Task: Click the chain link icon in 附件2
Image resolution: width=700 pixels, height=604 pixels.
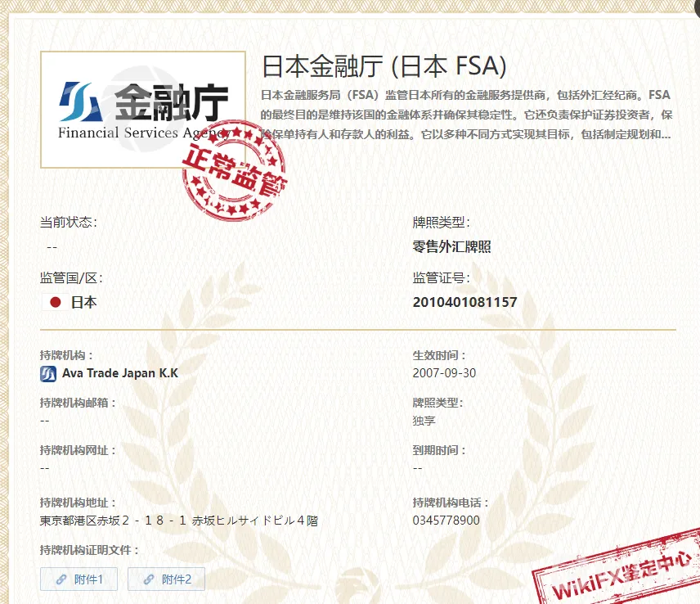Action: click(149, 579)
